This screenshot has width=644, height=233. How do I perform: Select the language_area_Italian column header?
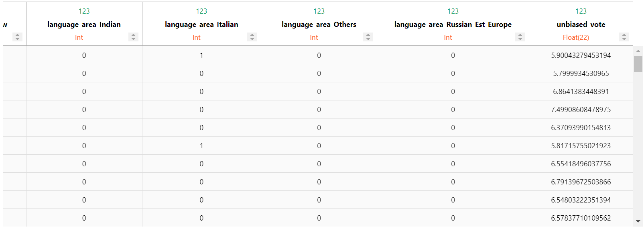click(201, 25)
